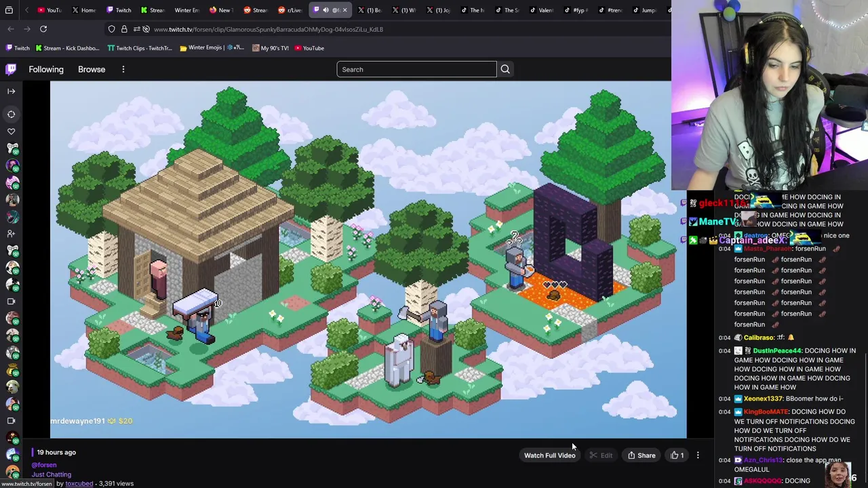Switch to the #fyp TikTok tab

[x=576, y=10]
